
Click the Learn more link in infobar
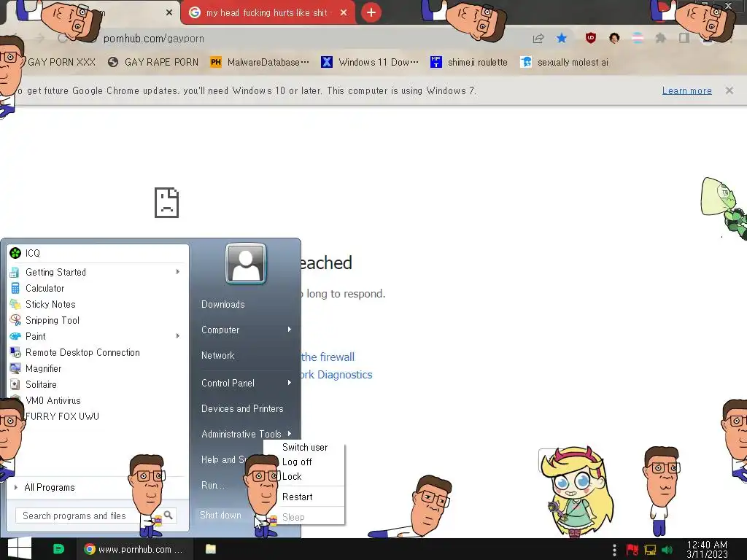coord(687,90)
